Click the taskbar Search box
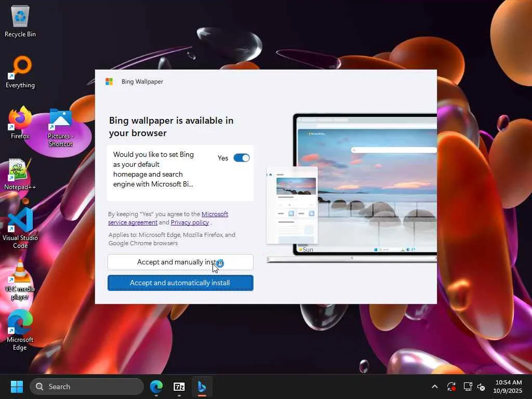 [87, 387]
